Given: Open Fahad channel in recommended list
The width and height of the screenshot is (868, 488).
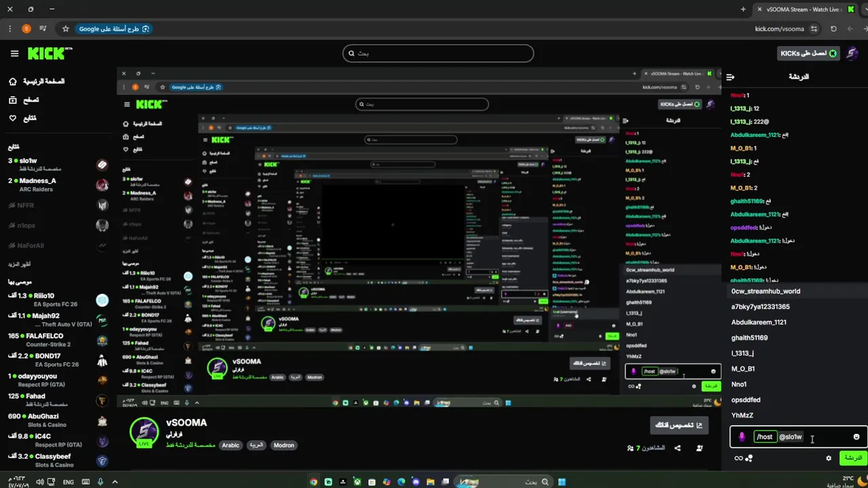Looking at the screenshot, I should pyautogui.click(x=58, y=401).
